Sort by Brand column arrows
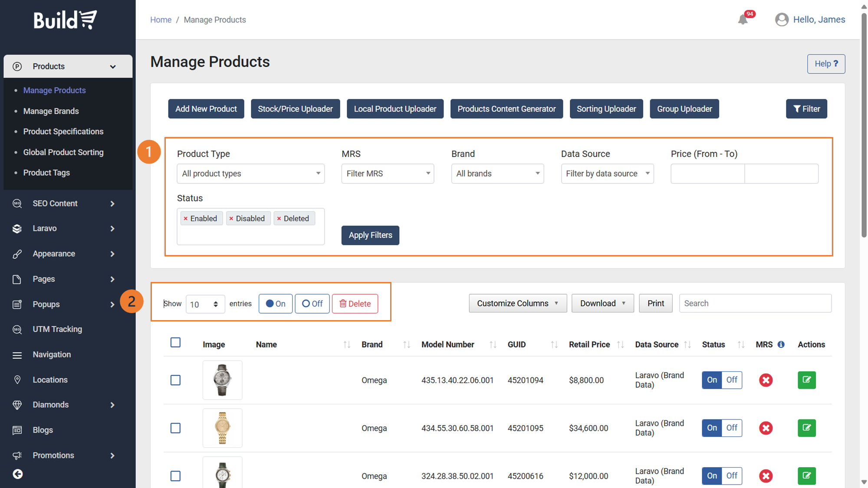Screen dimensions: 868x488 pyautogui.click(x=407, y=344)
